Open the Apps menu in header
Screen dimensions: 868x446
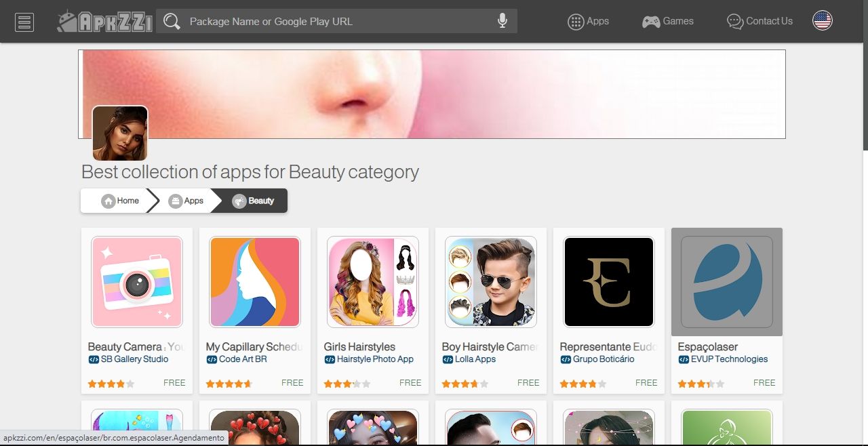point(588,22)
